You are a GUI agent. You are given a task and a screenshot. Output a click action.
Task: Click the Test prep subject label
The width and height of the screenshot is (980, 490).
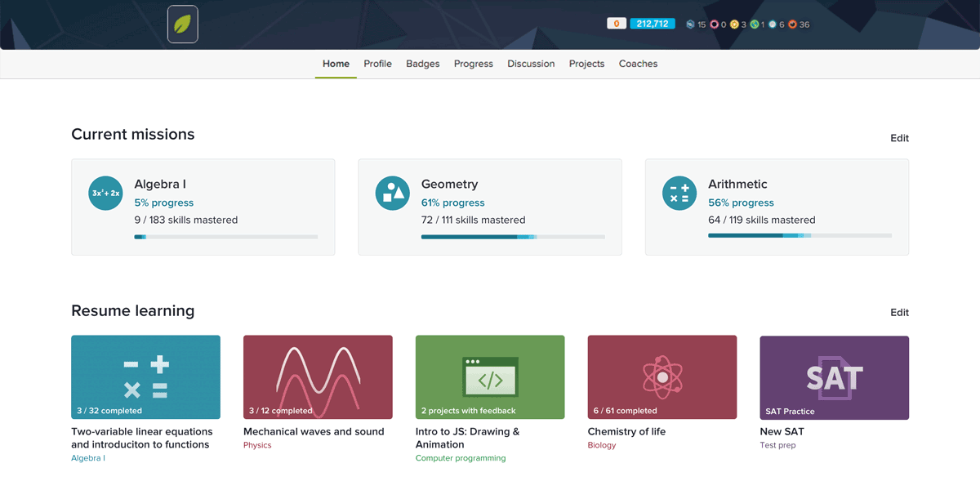(x=777, y=445)
